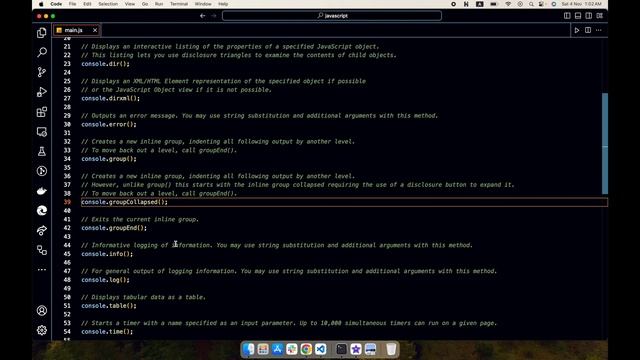Toggle the secondary side bar

point(589,16)
